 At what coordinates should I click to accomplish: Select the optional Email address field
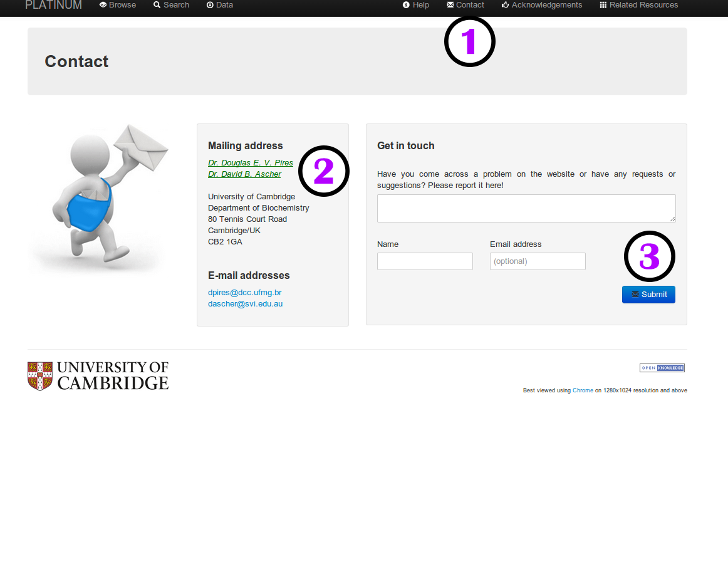point(538,261)
